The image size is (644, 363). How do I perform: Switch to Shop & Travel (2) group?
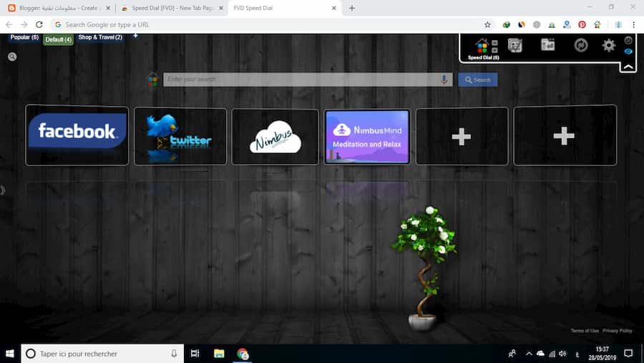coord(100,37)
